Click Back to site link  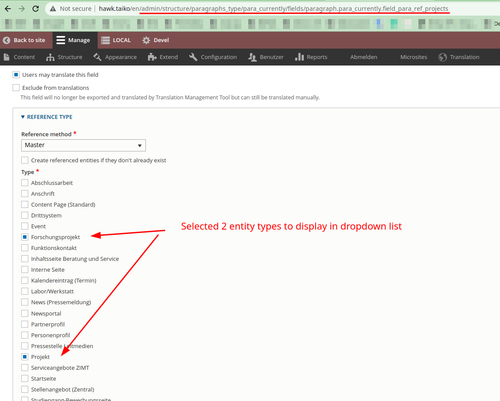29,40
